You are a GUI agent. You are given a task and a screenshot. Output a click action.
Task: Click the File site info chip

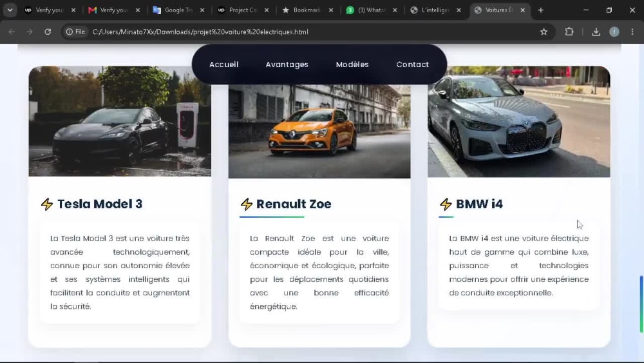(75, 32)
